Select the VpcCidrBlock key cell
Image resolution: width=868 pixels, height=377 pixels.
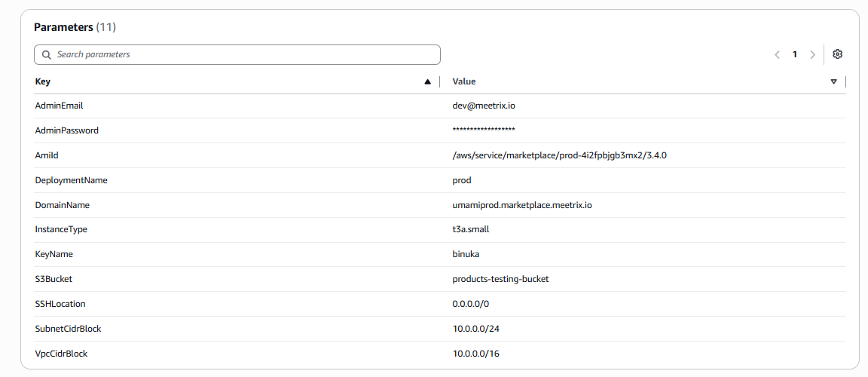coord(62,353)
